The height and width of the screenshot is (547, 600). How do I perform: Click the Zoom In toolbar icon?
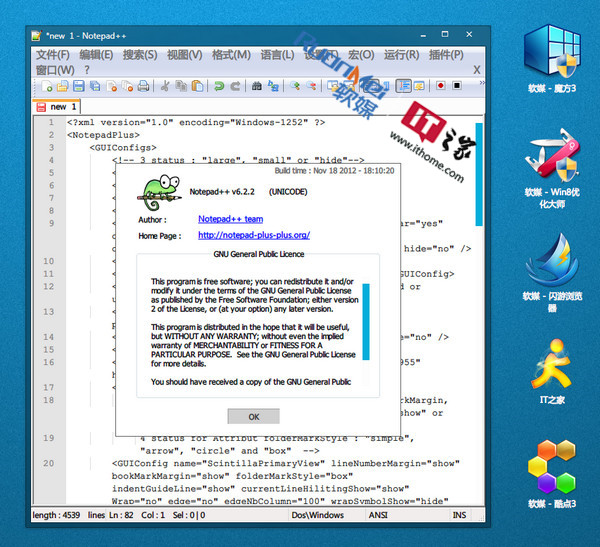295,86
